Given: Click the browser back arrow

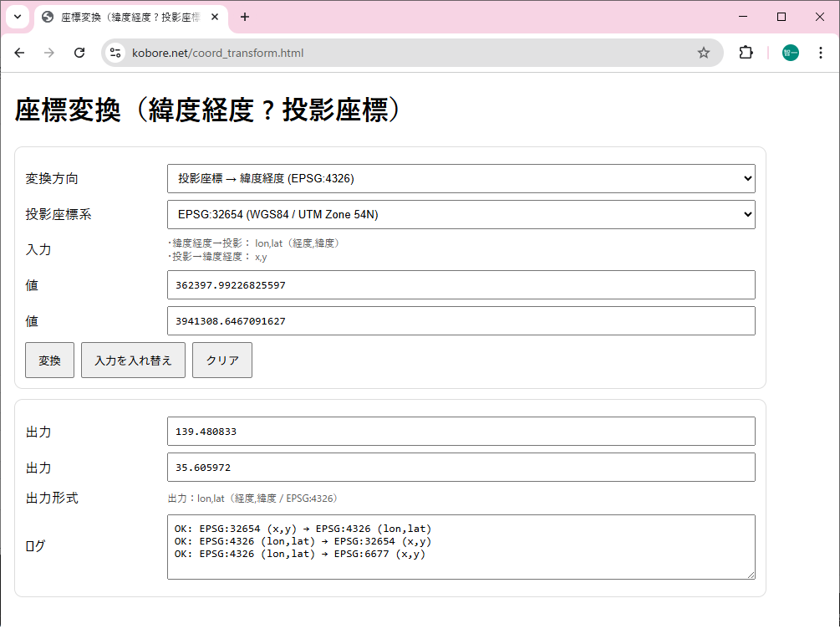Looking at the screenshot, I should point(20,53).
